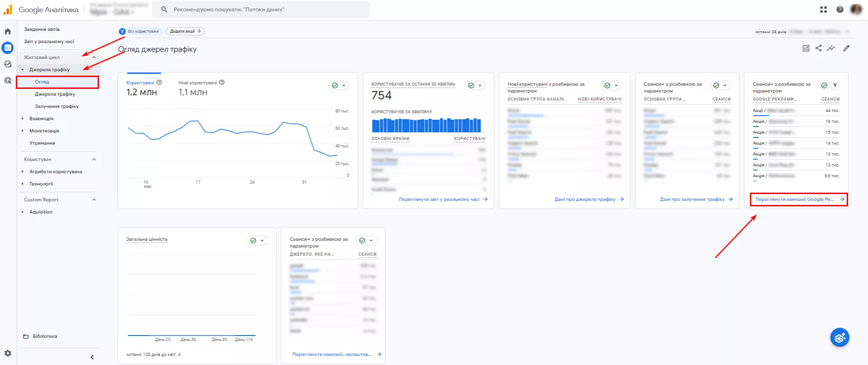Collapse the Custom Report section
Screen dimensions: 868x365
coord(94,200)
